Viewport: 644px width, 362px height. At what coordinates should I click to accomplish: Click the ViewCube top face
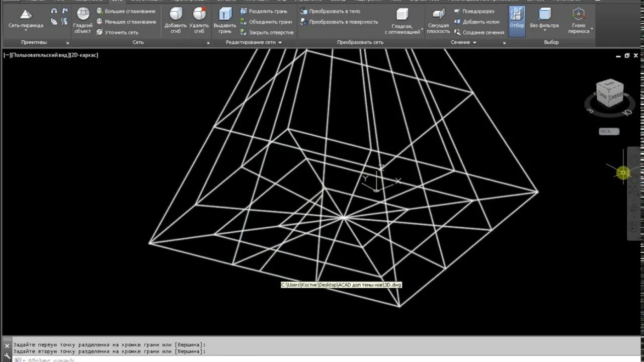(610, 83)
